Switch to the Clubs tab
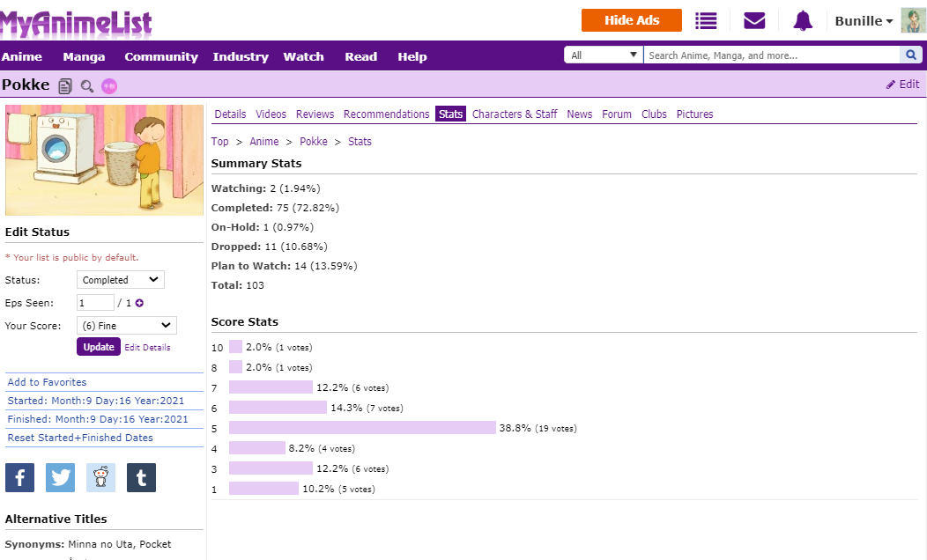Screen dimensions: 927x560 [654, 114]
